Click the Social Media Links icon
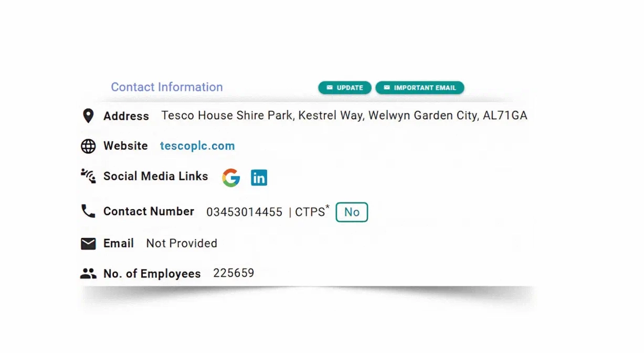This screenshot has height=353, width=644. pos(88,176)
